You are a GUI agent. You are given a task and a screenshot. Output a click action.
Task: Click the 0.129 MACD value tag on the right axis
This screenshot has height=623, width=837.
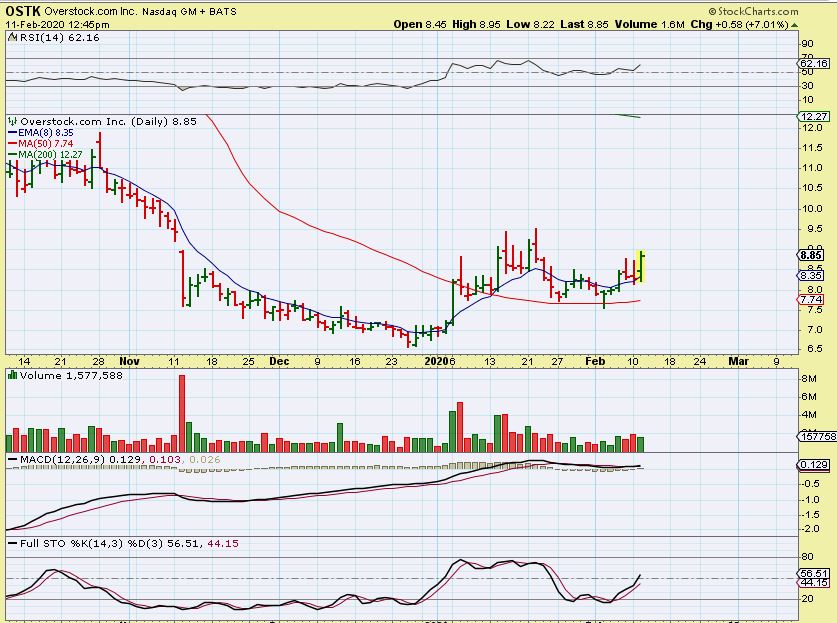[814, 464]
